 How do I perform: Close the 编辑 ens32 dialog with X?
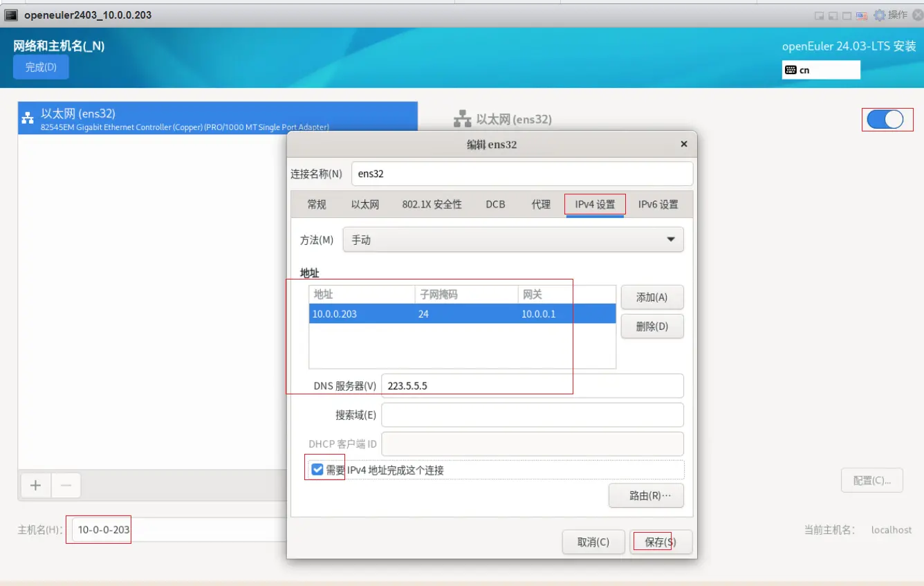pos(684,144)
